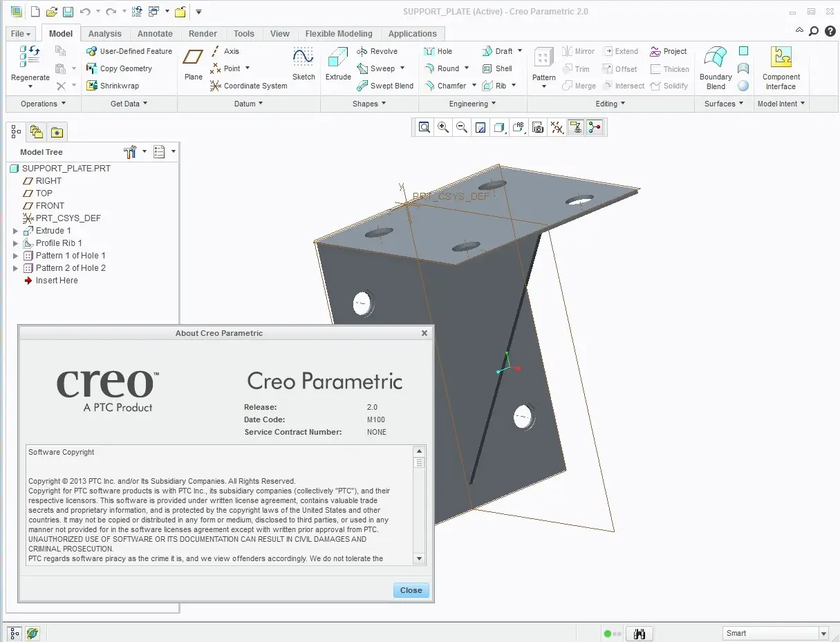Expand the Profile Rib 1 tree node
This screenshot has width=840, height=642.
(x=16, y=243)
